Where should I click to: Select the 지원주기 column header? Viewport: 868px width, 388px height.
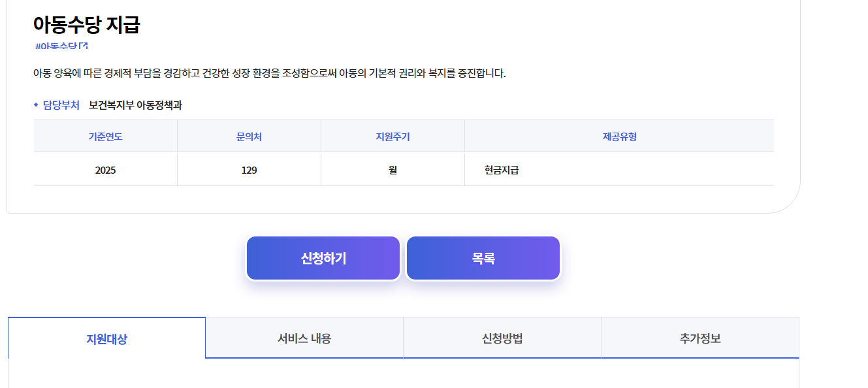pyautogui.click(x=393, y=135)
